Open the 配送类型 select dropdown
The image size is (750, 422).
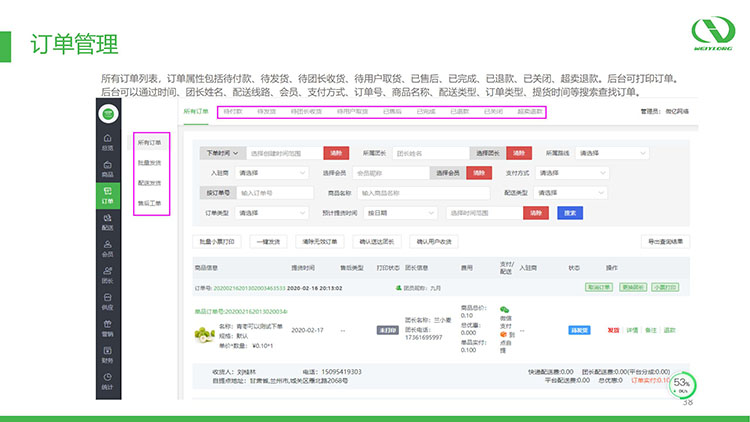click(x=571, y=193)
